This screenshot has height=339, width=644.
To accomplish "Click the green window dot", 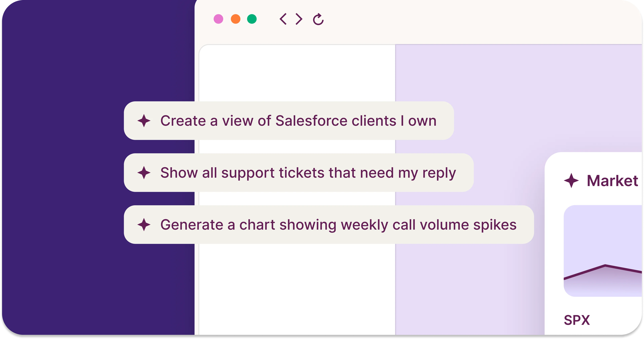I will coord(252,19).
